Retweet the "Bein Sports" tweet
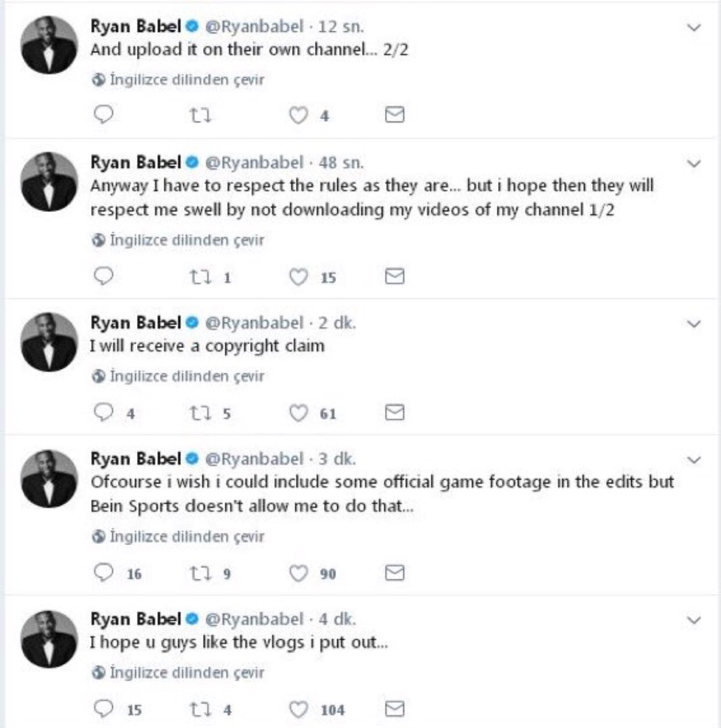721x728 pixels. click(201, 574)
